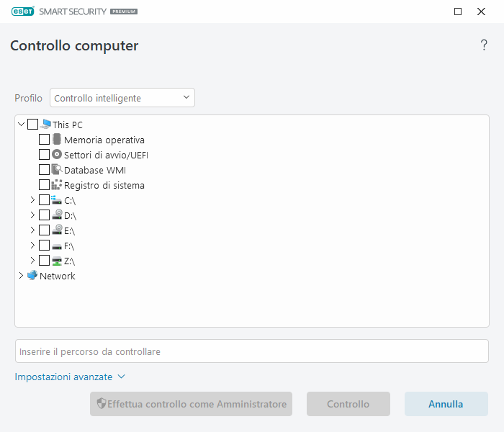
Task: Click the Settori di avvio/UEFI disc icon
Action: (x=57, y=155)
